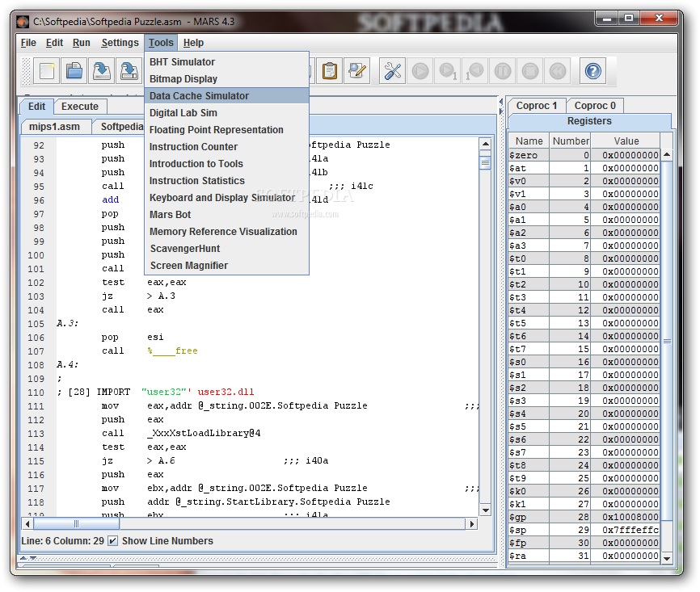Switch to the Execute tab
This screenshot has width=700, height=592.
click(x=80, y=107)
